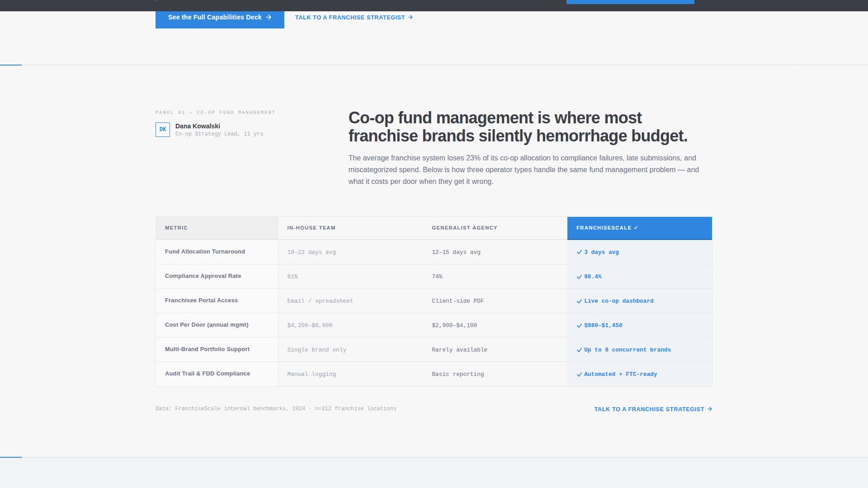
Task: Click the checkmark beside '98.4%'
Action: pyautogui.click(x=579, y=277)
